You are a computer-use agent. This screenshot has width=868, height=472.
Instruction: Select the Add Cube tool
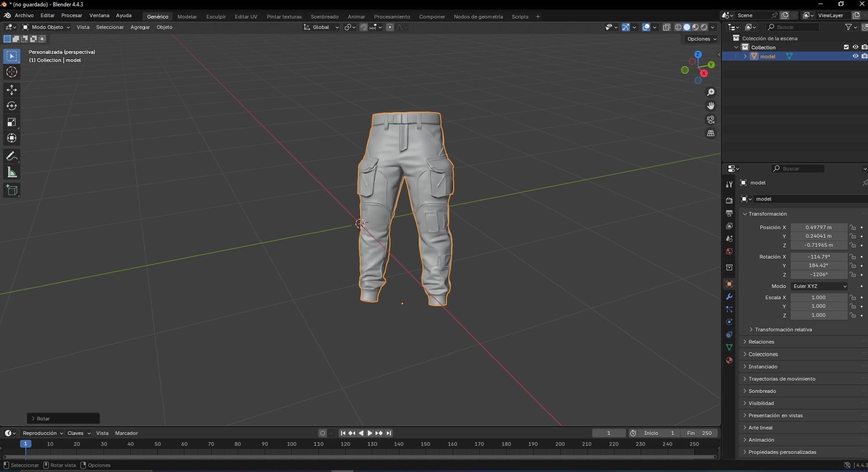11,190
